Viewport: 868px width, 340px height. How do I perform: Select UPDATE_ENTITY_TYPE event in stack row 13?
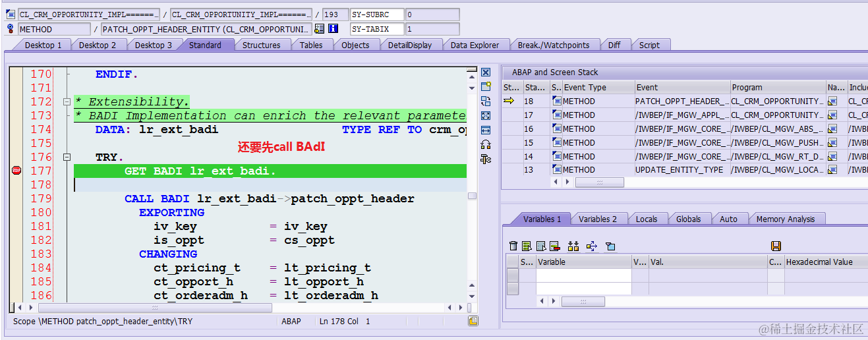pyautogui.click(x=682, y=169)
